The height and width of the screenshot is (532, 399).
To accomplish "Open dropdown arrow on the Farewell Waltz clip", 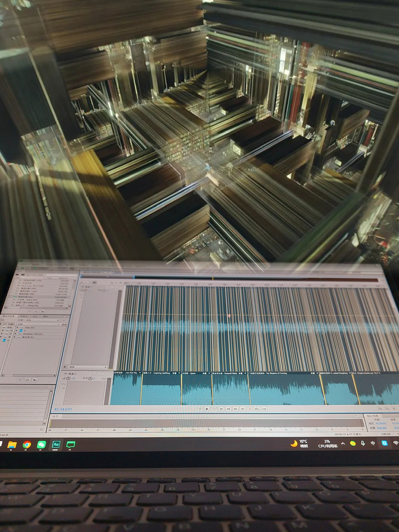I will 245,373.
